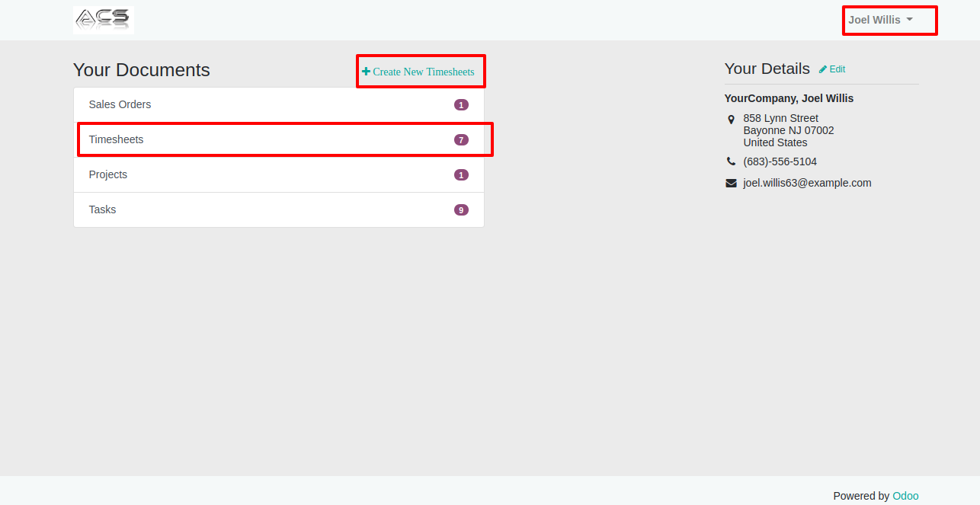Image resolution: width=980 pixels, height=505 pixels.
Task: Click the envelope email icon
Action: [731, 183]
